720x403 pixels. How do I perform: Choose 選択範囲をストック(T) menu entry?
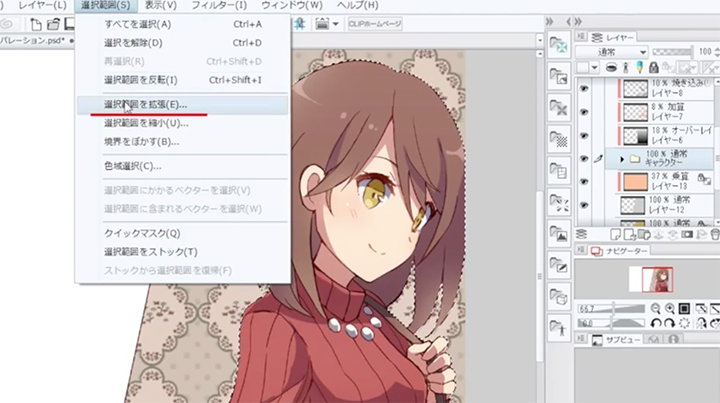[x=183, y=252]
